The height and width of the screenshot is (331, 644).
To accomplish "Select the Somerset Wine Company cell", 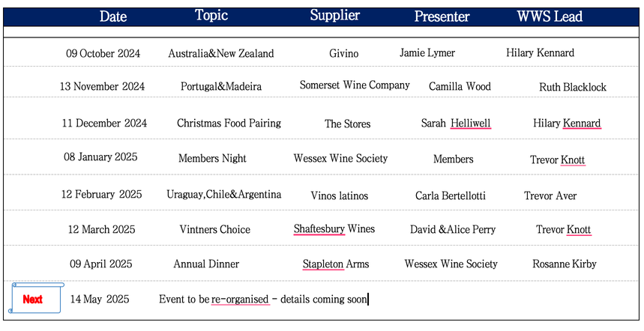I will [x=355, y=85].
